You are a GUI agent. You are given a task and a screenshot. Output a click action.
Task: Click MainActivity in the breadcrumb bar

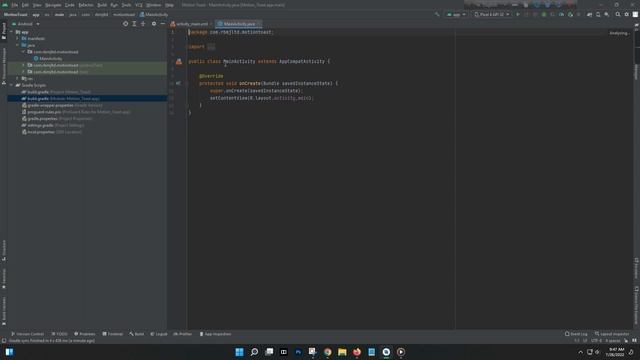[x=154, y=14]
